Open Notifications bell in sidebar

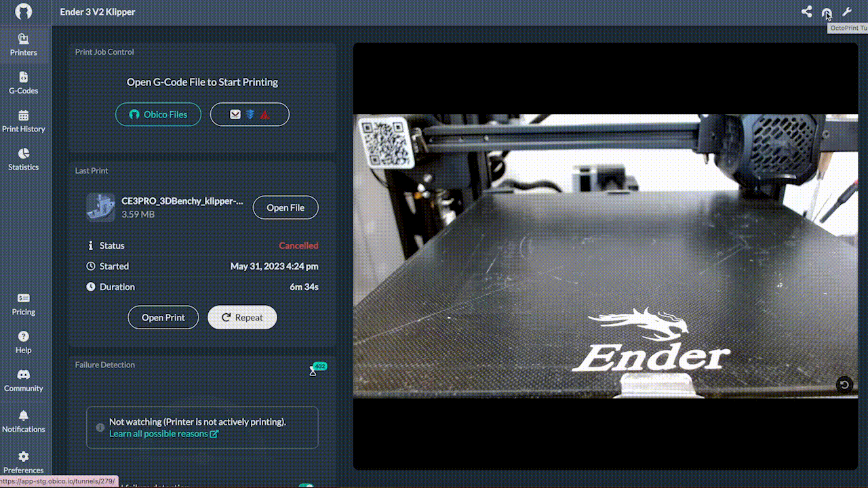tap(24, 422)
